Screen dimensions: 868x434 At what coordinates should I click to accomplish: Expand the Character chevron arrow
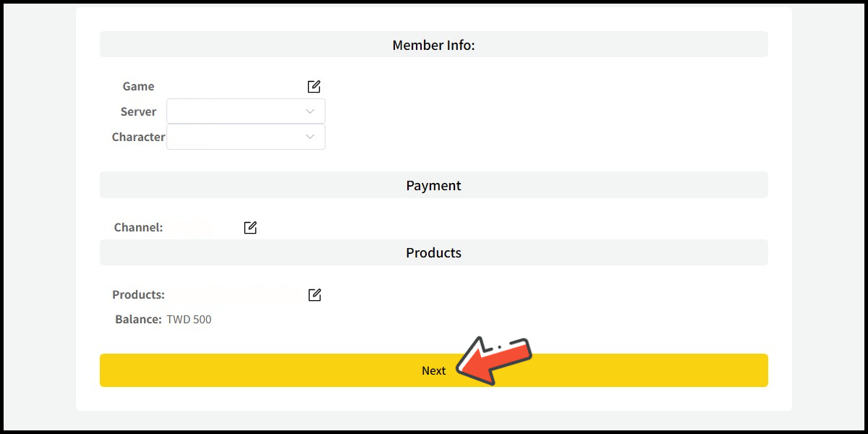tap(310, 137)
